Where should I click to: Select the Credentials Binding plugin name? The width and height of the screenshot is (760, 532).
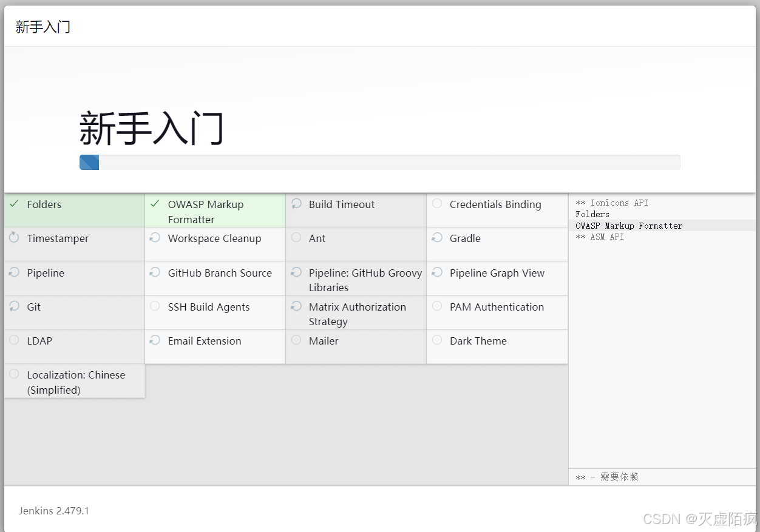[495, 204]
